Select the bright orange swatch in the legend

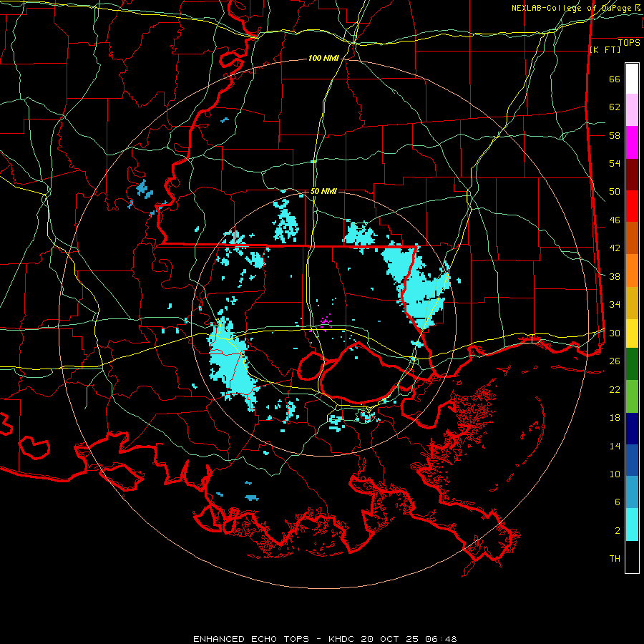[632, 270]
